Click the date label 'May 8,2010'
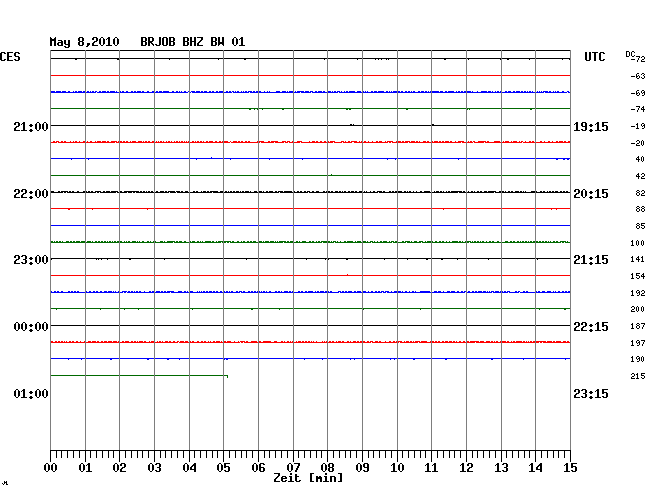 point(84,42)
